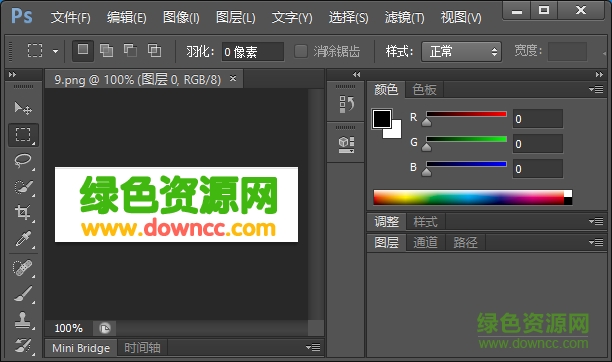
Task: Click the Photoshop Ps logo
Action: click(22, 16)
